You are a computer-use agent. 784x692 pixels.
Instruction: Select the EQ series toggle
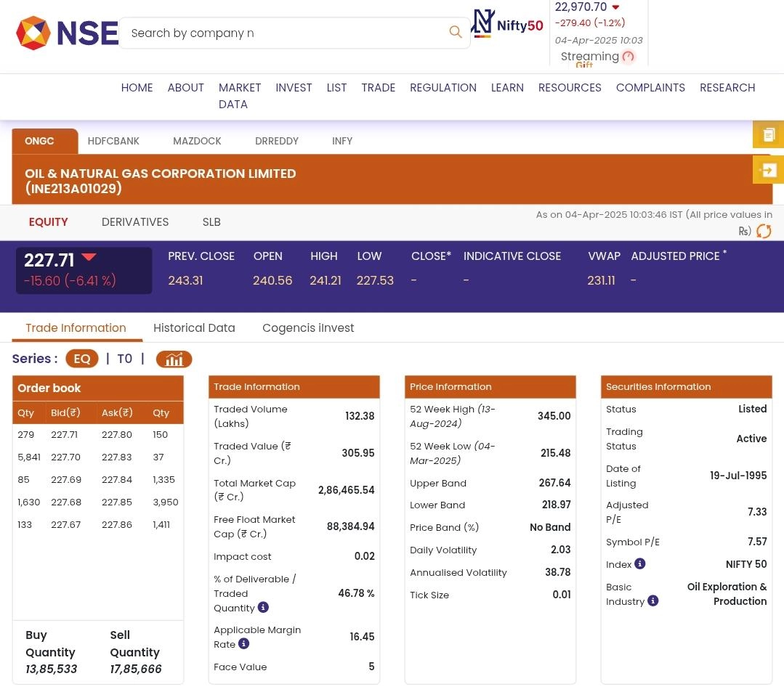[81, 359]
